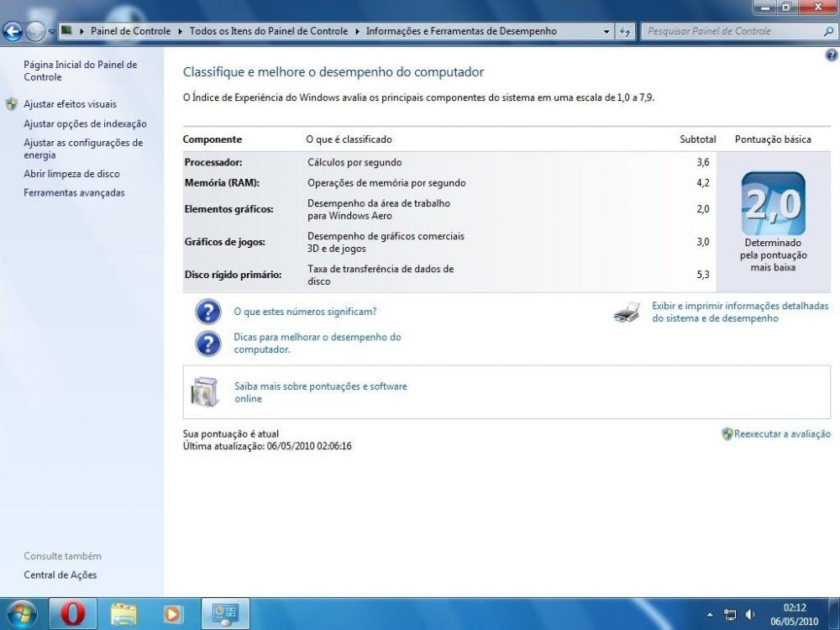
Task: Click the taskbar clock showing 02:12
Action: (794, 614)
